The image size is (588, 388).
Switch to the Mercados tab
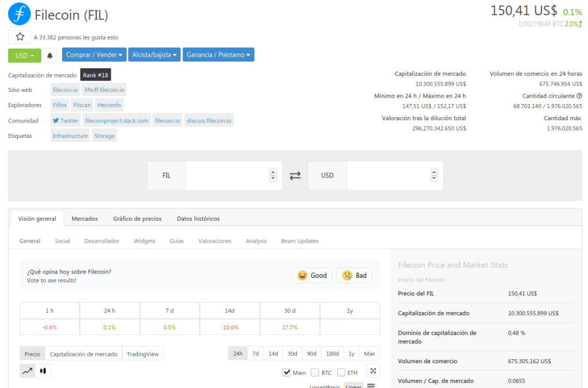(x=84, y=218)
